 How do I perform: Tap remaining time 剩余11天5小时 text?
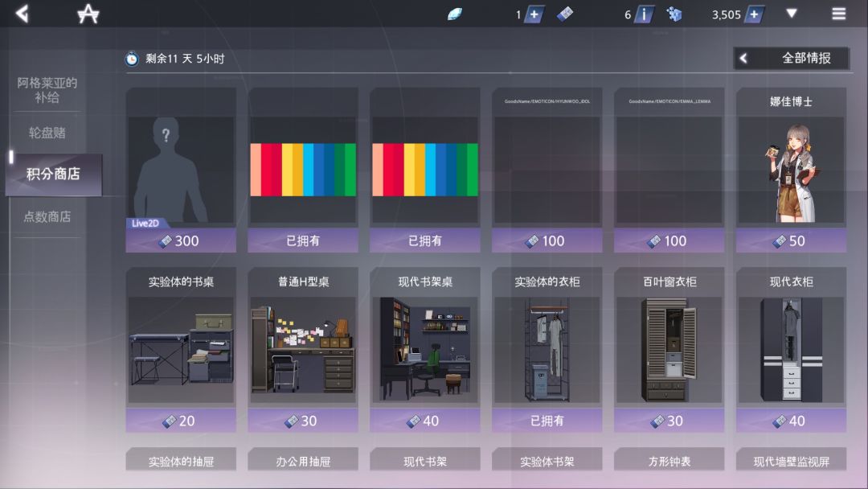pyautogui.click(x=185, y=59)
